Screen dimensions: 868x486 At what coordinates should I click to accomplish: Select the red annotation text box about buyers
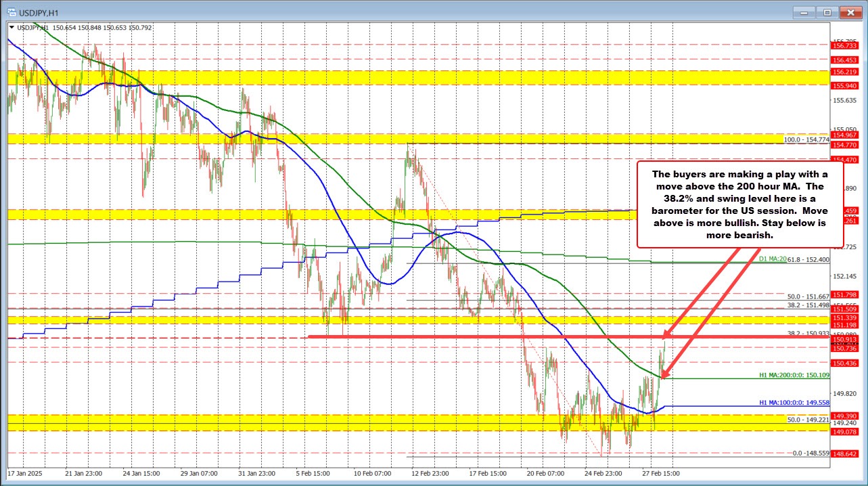click(x=740, y=204)
